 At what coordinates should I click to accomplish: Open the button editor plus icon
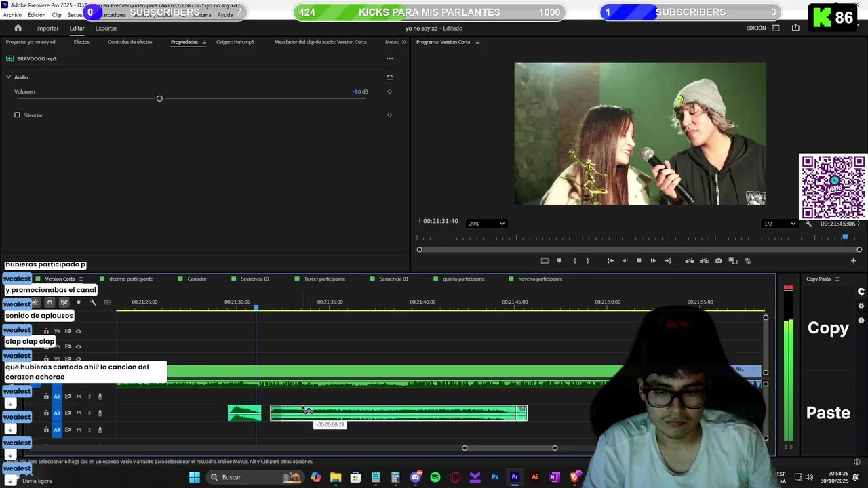click(853, 260)
